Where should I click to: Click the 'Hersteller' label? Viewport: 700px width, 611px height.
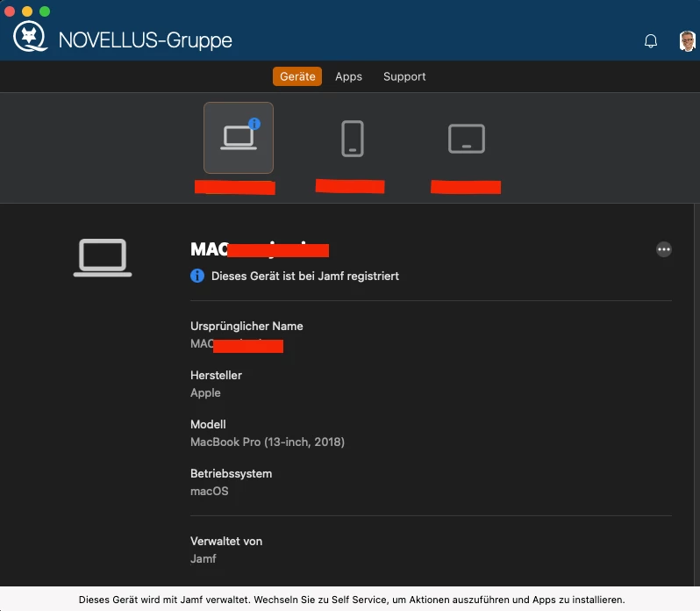(x=216, y=375)
